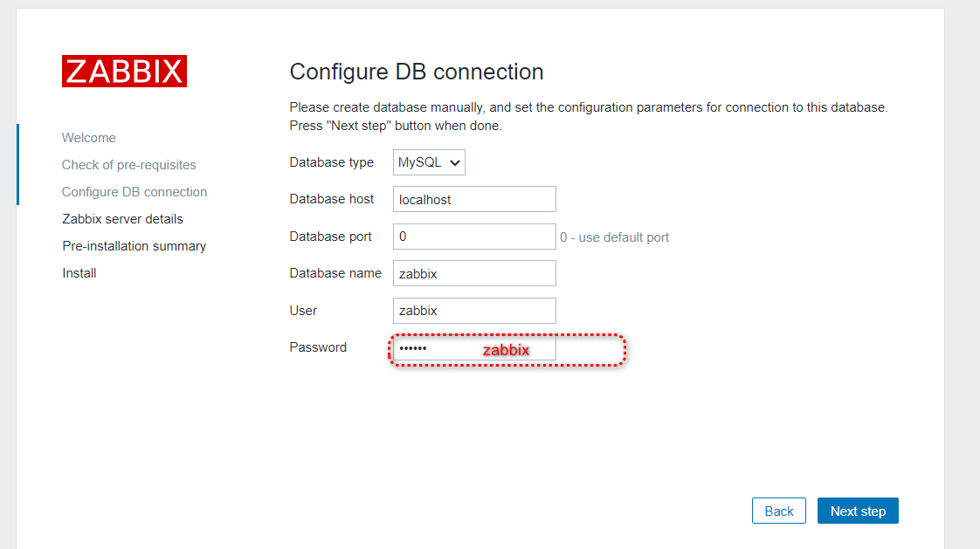Select the Configure DB connection step
The height and width of the screenshot is (549, 980).
tap(134, 191)
